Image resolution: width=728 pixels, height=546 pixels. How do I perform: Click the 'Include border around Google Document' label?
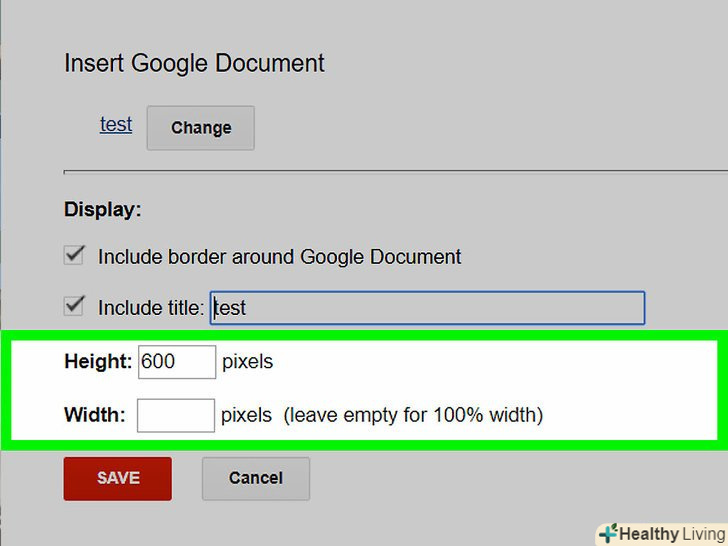(x=280, y=257)
